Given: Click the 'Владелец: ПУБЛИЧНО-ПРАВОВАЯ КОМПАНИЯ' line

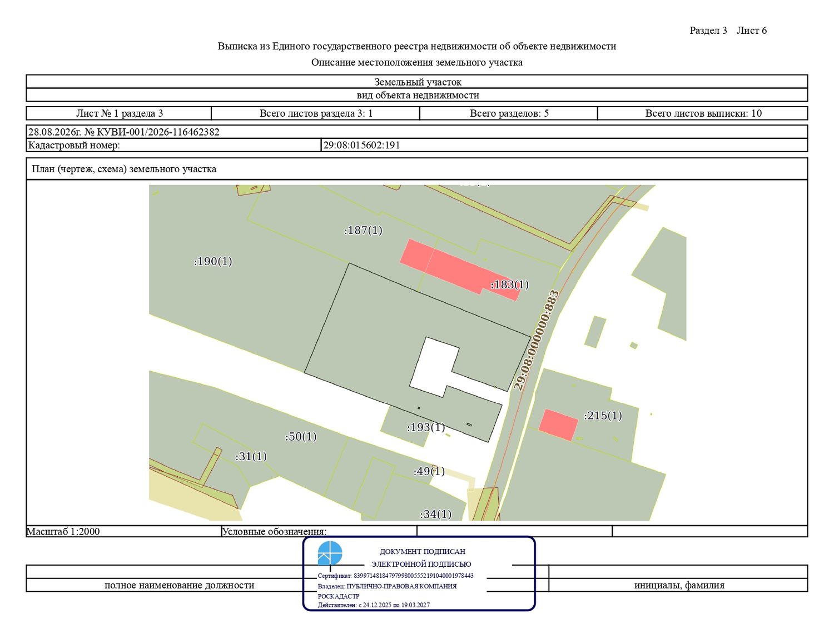Looking at the screenshot, I should 388,586.
